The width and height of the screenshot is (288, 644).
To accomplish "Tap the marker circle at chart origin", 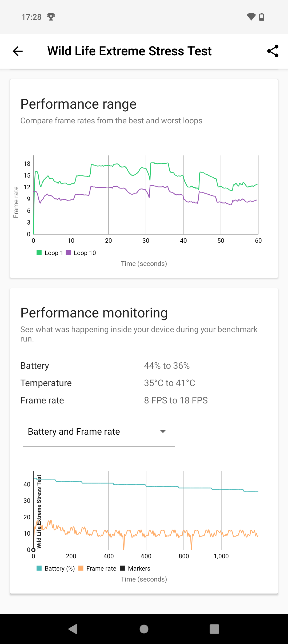I will tap(33, 550).
